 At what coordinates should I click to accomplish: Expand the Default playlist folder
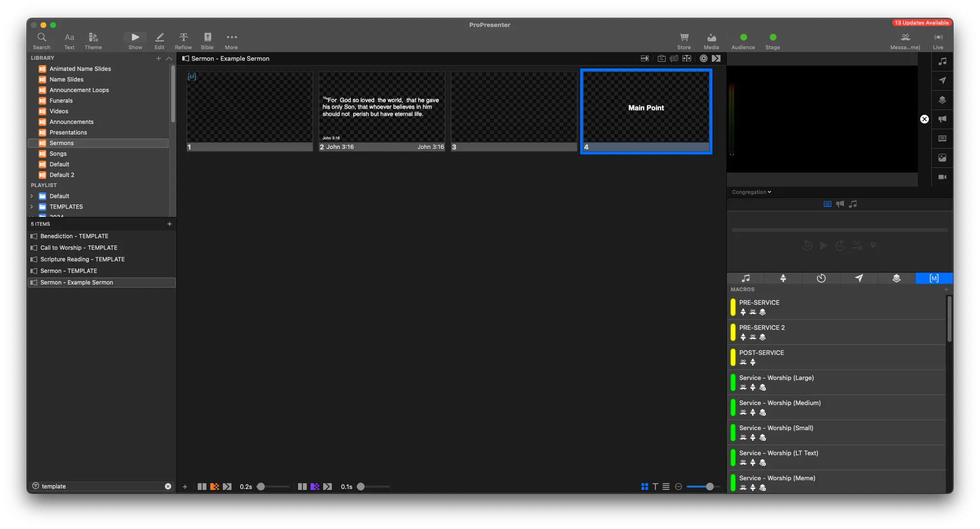point(32,196)
